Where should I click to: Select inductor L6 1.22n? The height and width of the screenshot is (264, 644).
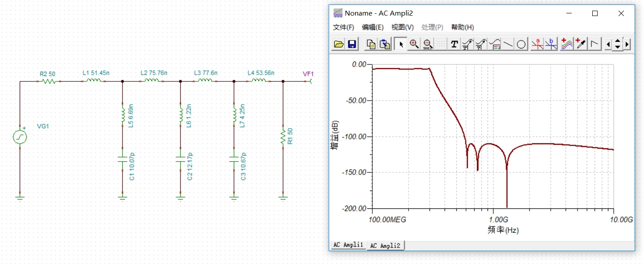[x=180, y=115]
